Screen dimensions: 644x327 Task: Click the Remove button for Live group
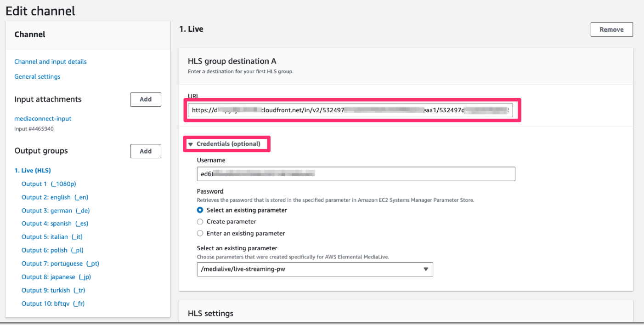click(611, 29)
